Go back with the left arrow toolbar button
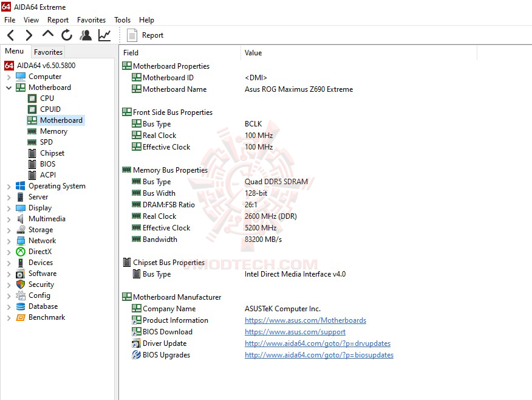532x400 pixels. tap(11, 35)
